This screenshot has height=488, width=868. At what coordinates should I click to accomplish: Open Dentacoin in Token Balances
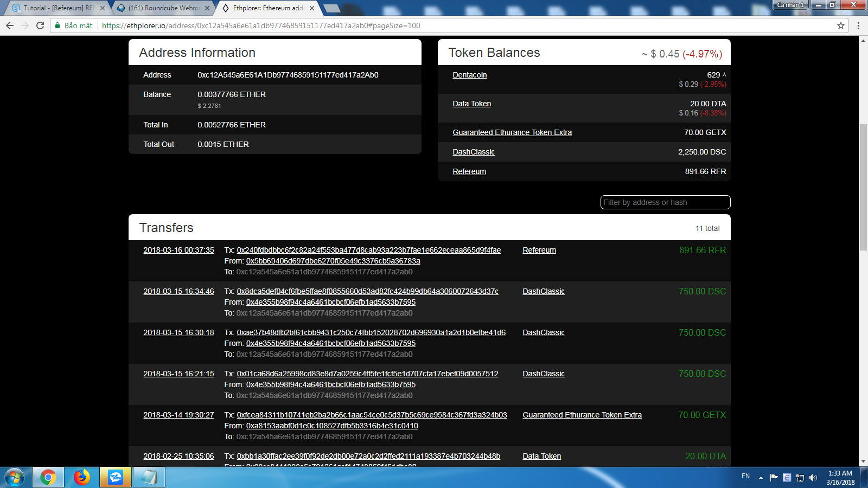470,75
